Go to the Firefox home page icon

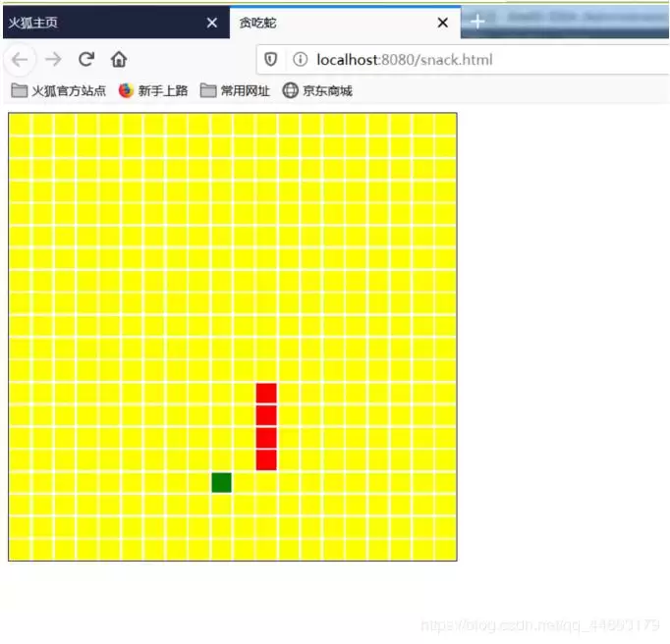coord(119,59)
